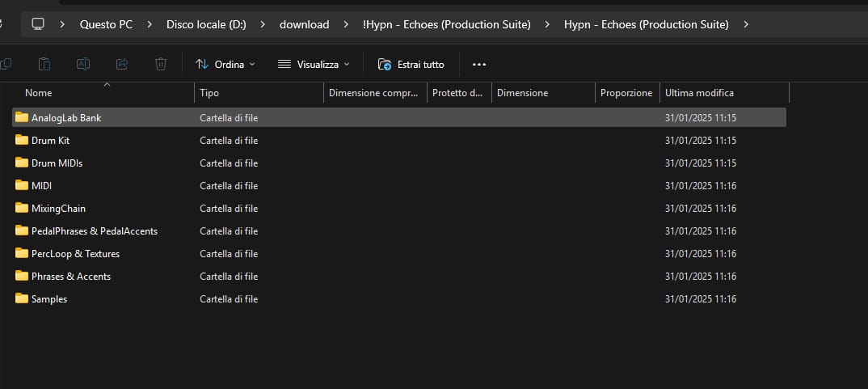Sort by Protetto da column header

pos(457,92)
